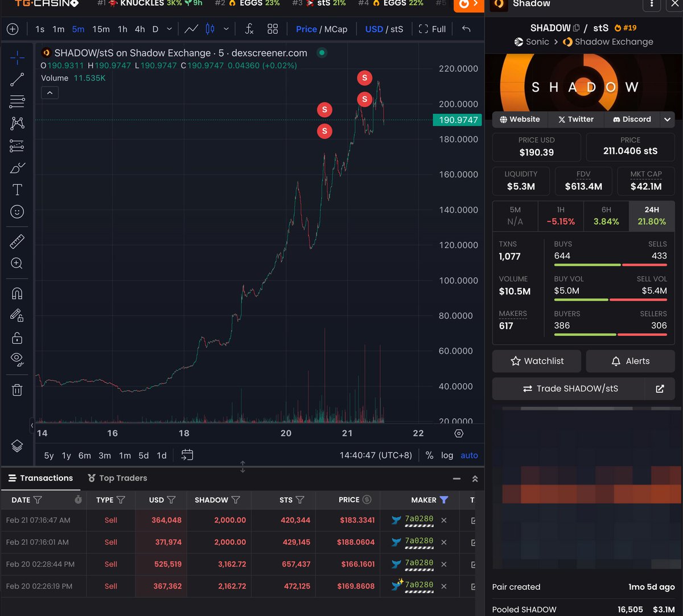Toggle log scale on chart
Image resolution: width=683 pixels, height=616 pixels.
pos(447,455)
